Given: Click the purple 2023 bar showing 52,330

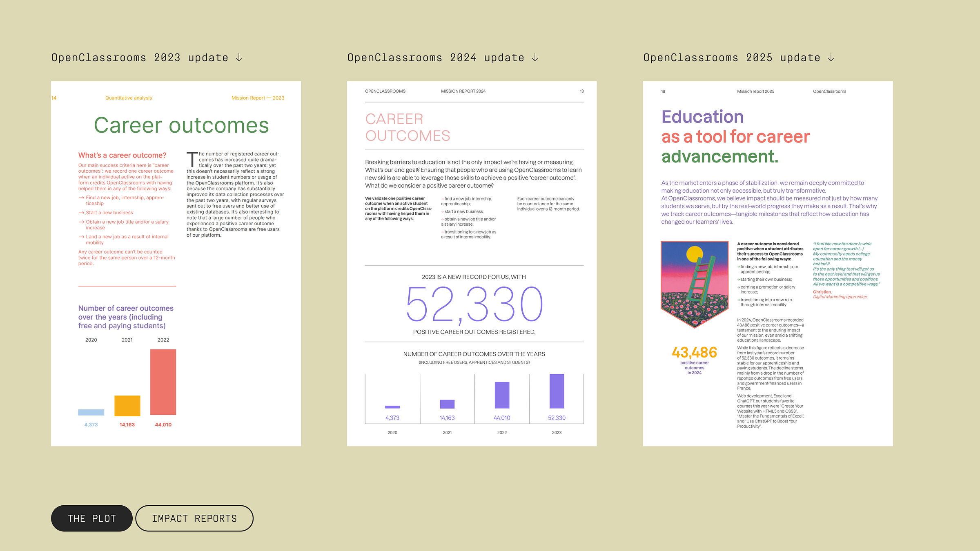Looking at the screenshot, I should pyautogui.click(x=557, y=391).
